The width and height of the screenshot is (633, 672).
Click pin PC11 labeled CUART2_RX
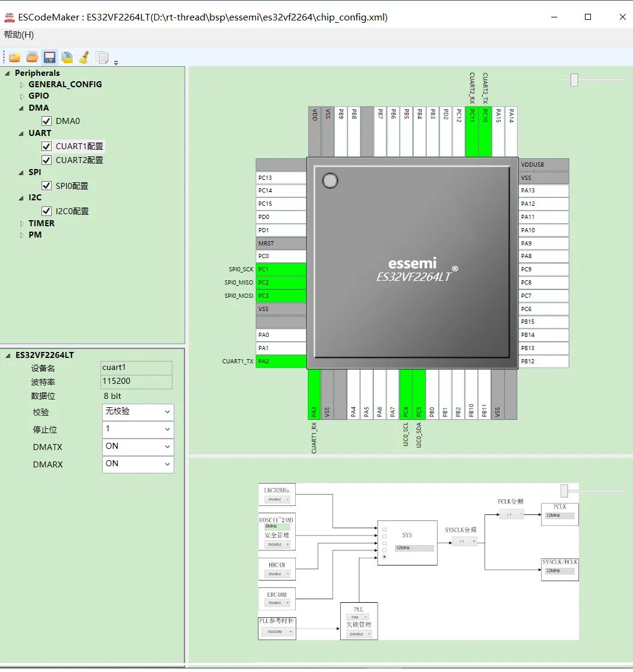coord(472,132)
